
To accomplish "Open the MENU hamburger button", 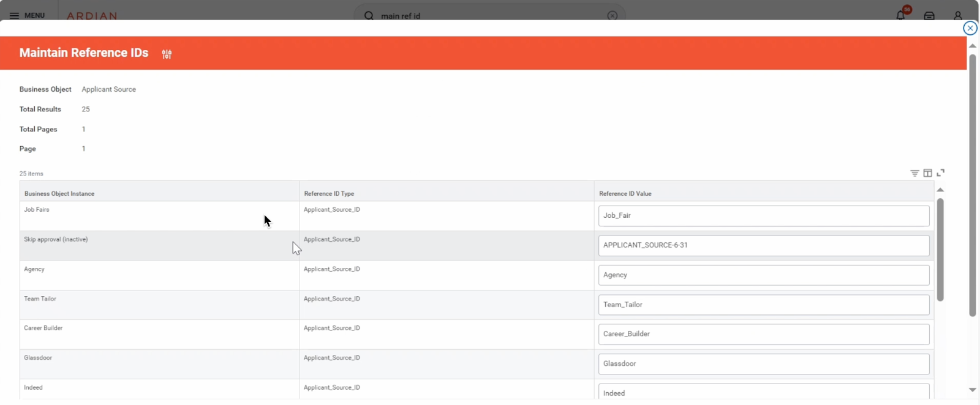I will click(x=27, y=15).
